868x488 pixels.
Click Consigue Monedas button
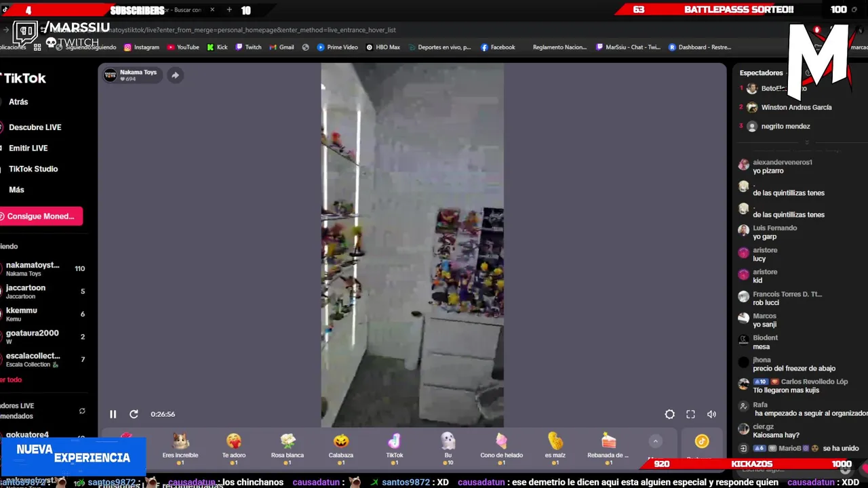coord(40,216)
